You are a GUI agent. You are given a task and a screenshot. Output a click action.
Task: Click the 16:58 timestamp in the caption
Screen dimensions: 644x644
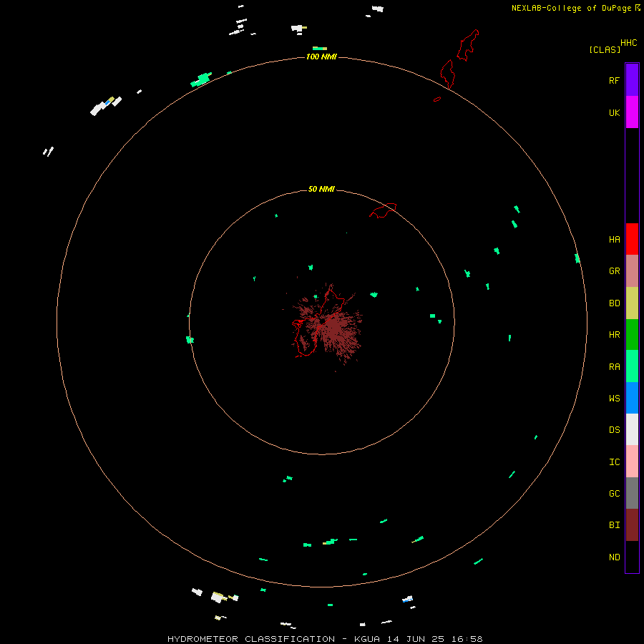coord(467,639)
